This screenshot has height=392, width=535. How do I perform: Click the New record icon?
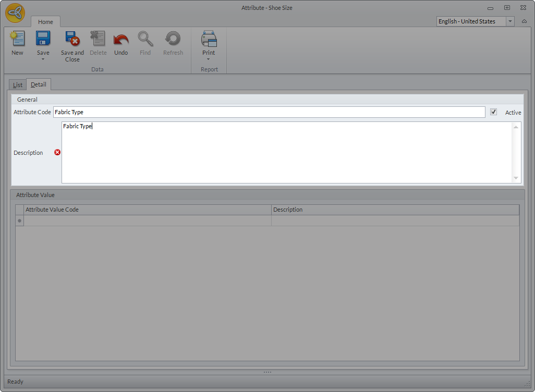(17, 39)
